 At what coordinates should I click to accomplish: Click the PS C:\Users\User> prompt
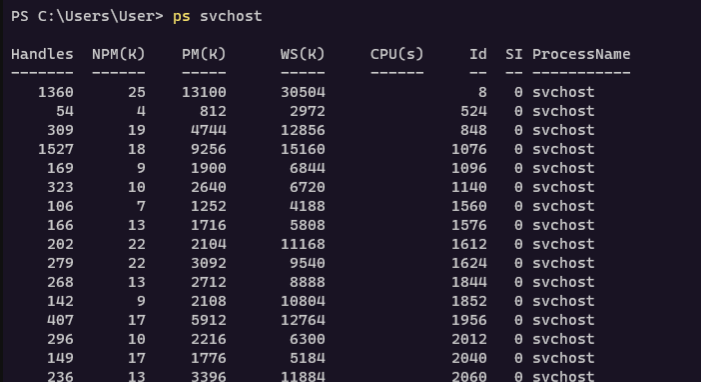(x=87, y=16)
